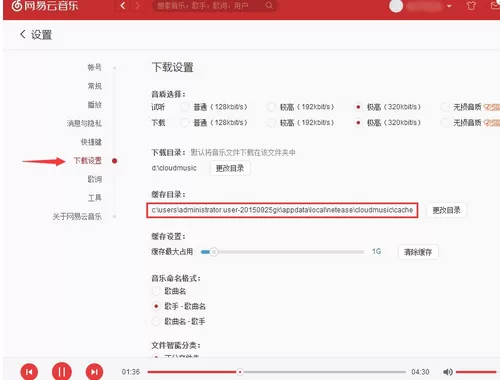Open the user avatar profile
This screenshot has height=380, width=500.
click(396, 6)
